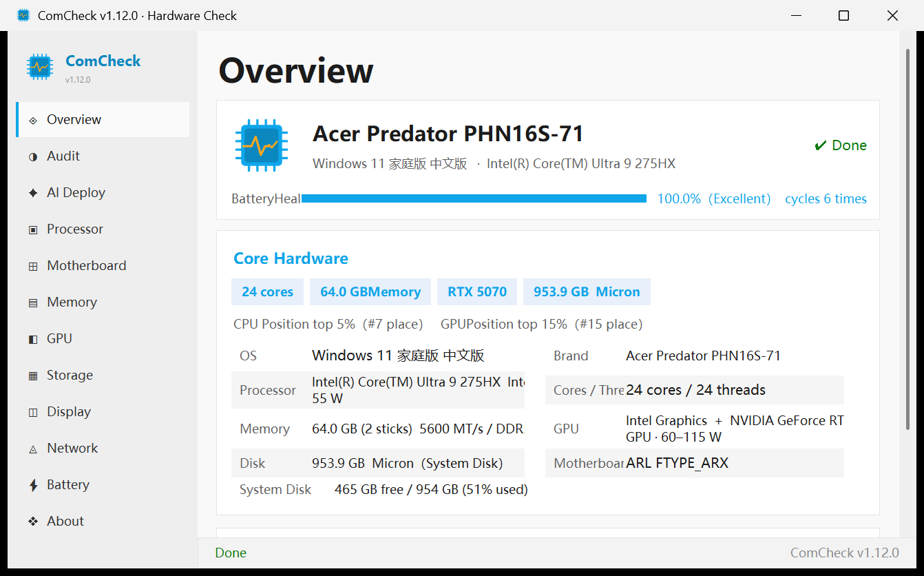Viewport: 924px width, 576px height.
Task: Click the ARL FTYPE_ARX motherboard value
Action: point(677,463)
